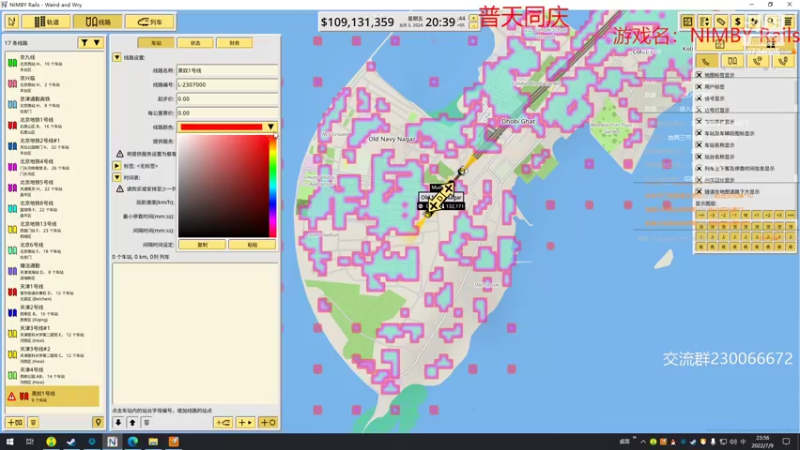Select the pointer tool in top-left toolbar
The image size is (800, 450).
coord(12,21)
